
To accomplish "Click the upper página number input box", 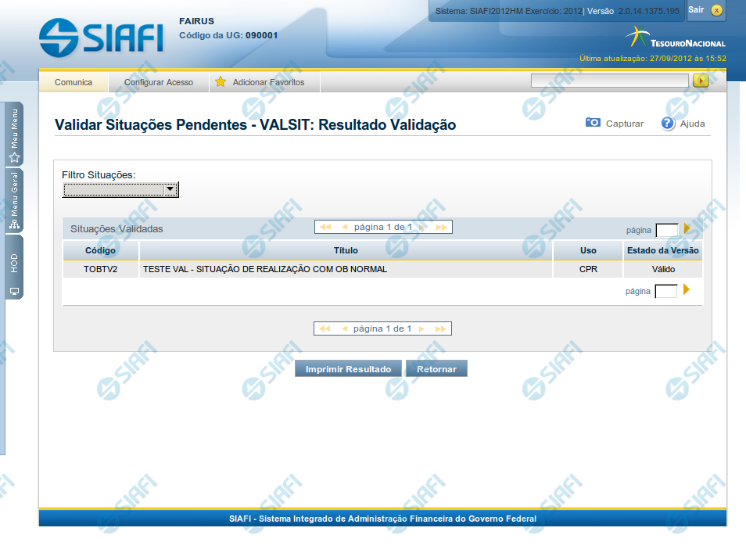I will tap(666, 230).
